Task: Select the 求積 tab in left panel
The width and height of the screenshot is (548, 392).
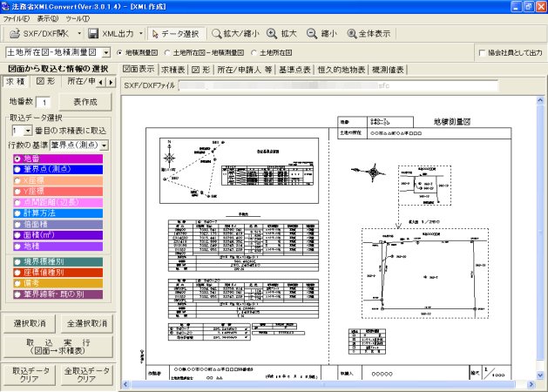Action: tap(16, 81)
